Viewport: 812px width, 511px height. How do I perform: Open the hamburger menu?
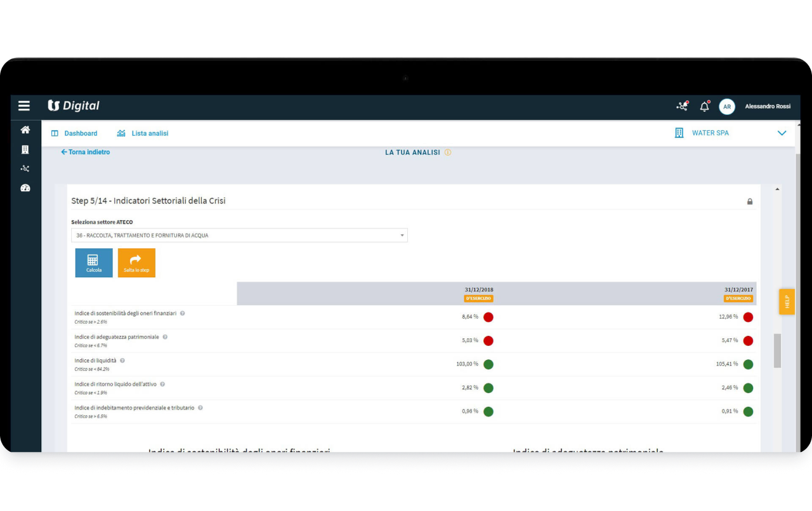pyautogui.click(x=24, y=106)
